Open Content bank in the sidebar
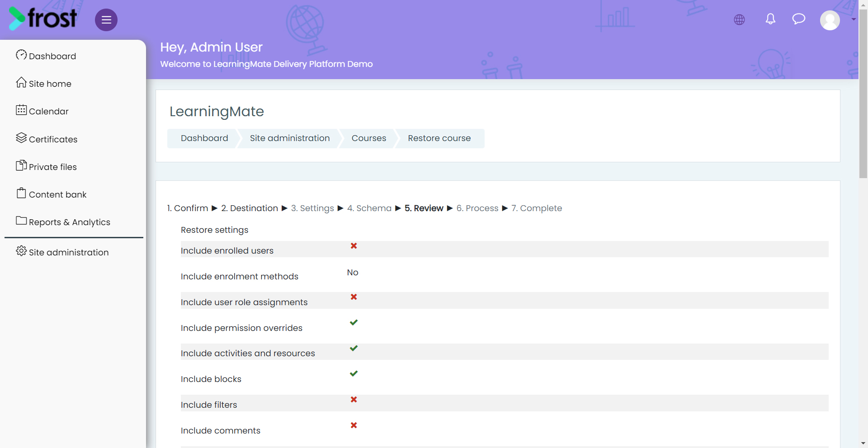 tap(51, 194)
